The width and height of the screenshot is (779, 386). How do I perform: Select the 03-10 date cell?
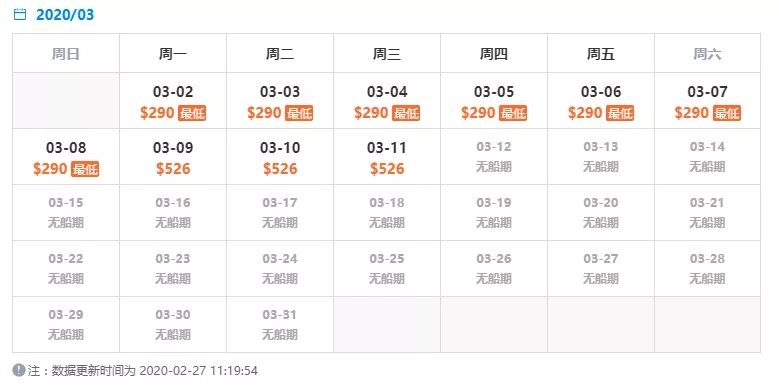pyautogui.click(x=280, y=157)
